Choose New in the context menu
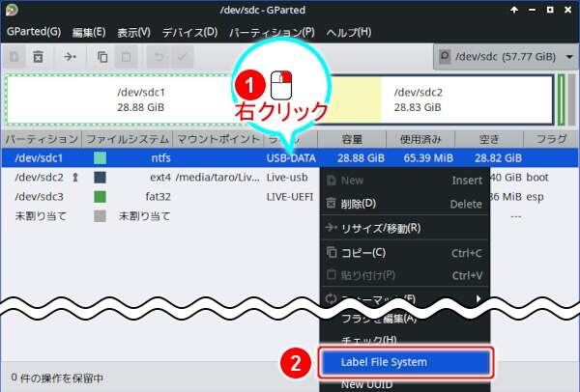Viewport: 580px width, 392px height. tap(405, 181)
